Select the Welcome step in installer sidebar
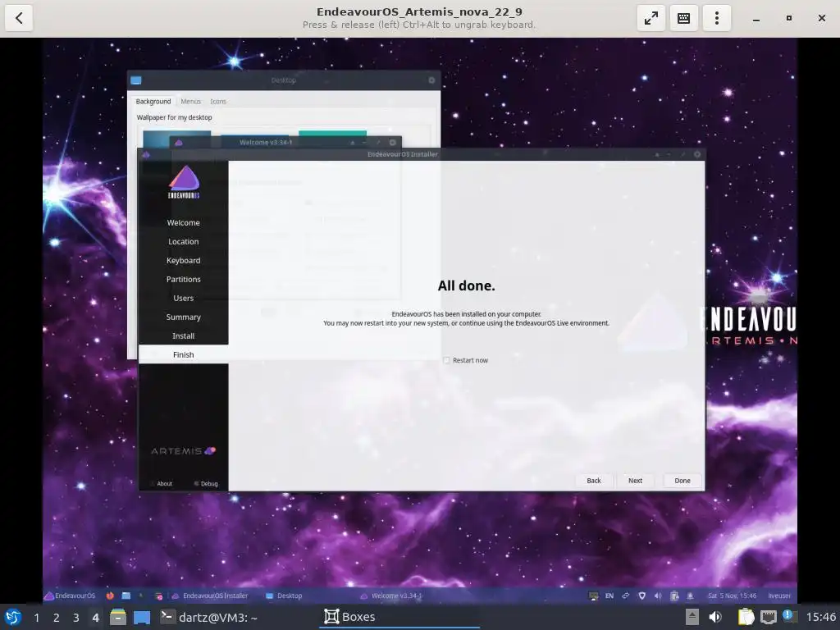 (x=183, y=223)
